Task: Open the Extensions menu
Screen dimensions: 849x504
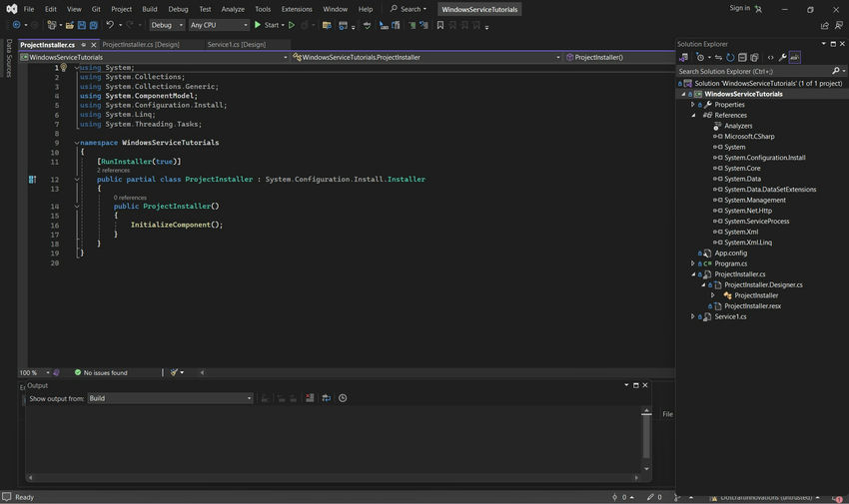Action: point(297,9)
